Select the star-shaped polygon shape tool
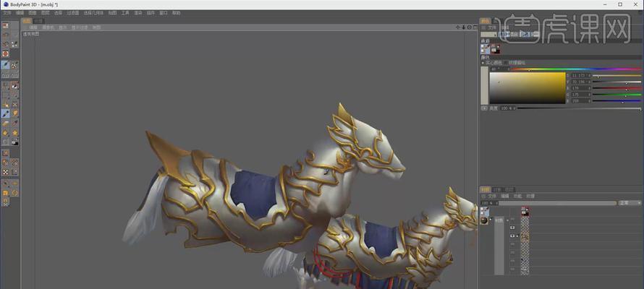The width and height of the screenshot is (644, 289). (x=14, y=133)
